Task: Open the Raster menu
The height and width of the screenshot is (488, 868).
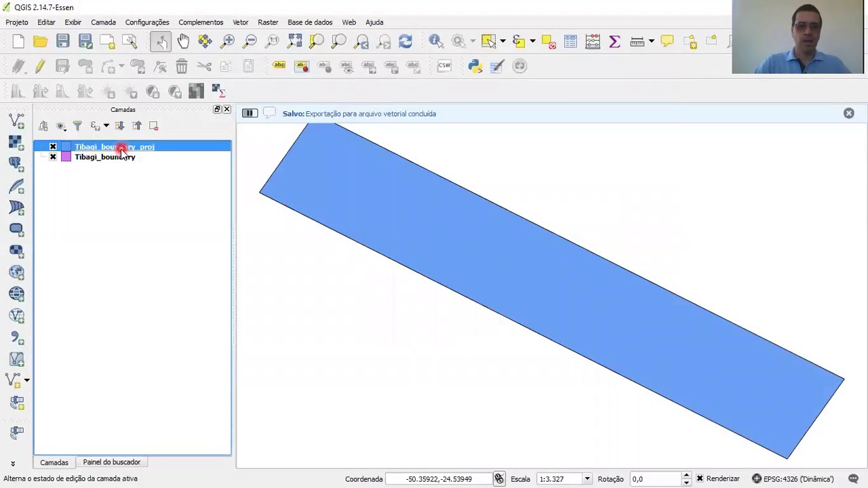Action: coord(268,22)
